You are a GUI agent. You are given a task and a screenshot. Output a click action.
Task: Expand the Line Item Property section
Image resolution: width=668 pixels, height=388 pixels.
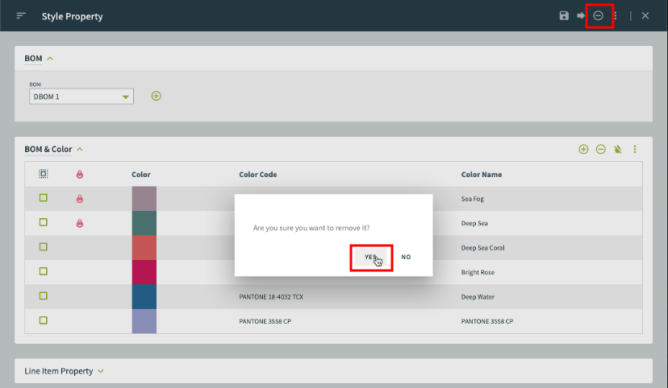[x=101, y=371]
